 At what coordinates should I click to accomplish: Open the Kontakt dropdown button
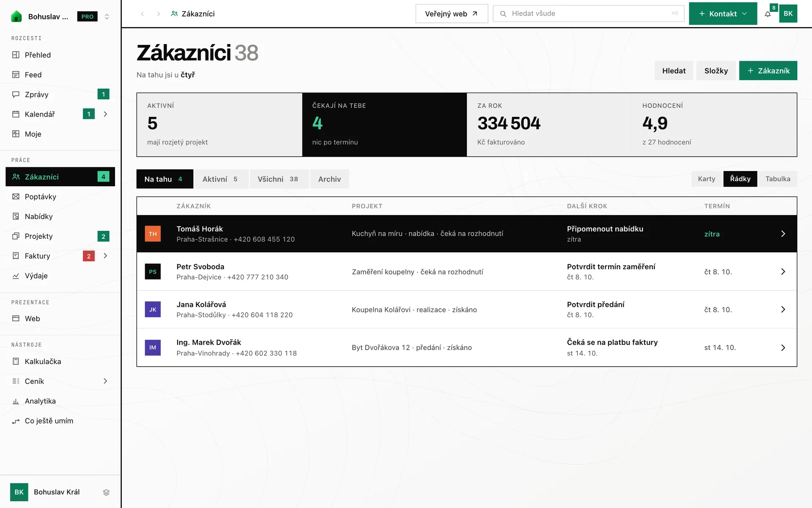(x=723, y=14)
